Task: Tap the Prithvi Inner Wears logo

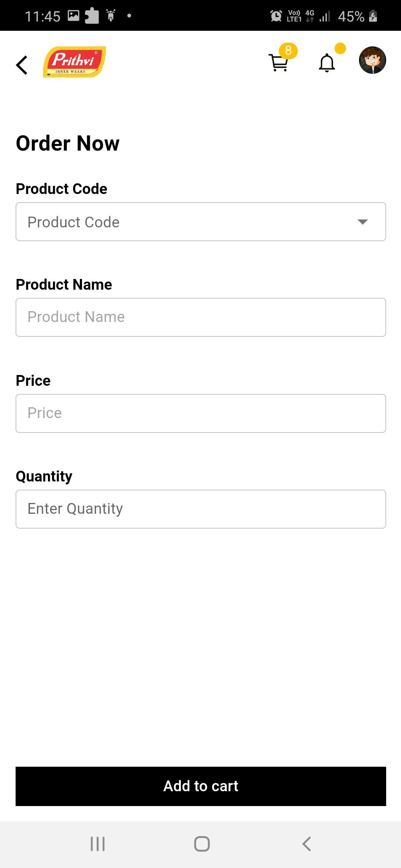Action: [75, 62]
